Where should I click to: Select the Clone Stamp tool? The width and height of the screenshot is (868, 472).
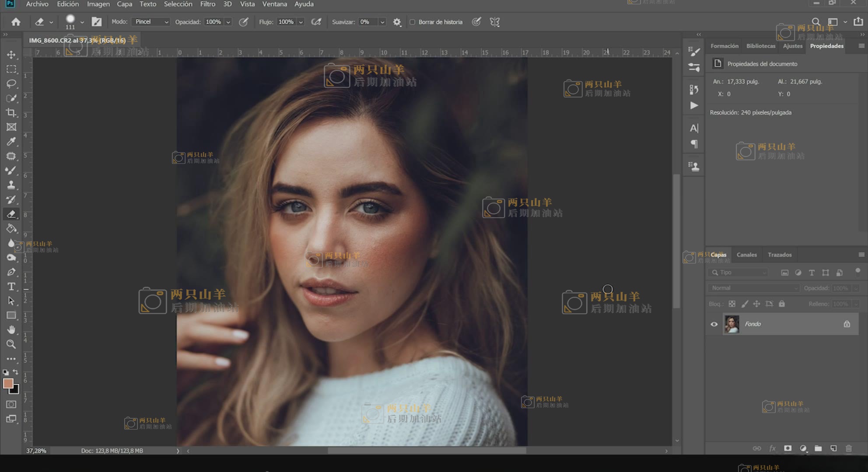(x=11, y=185)
